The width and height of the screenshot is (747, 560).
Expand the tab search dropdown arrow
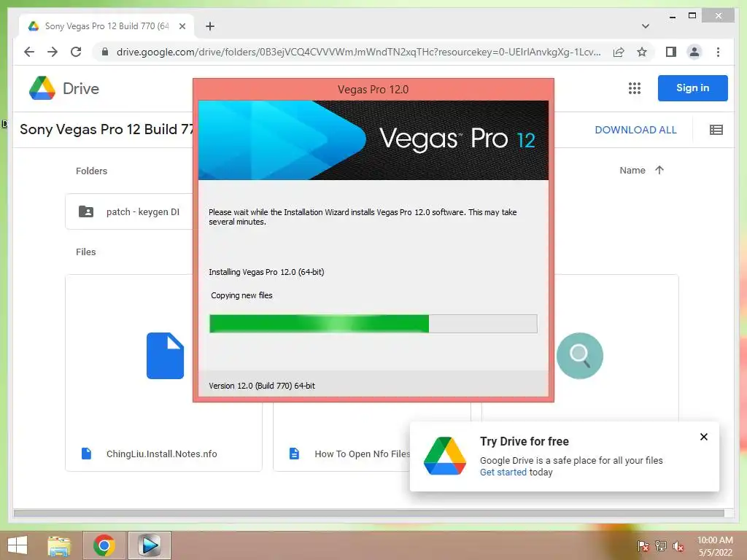645,26
